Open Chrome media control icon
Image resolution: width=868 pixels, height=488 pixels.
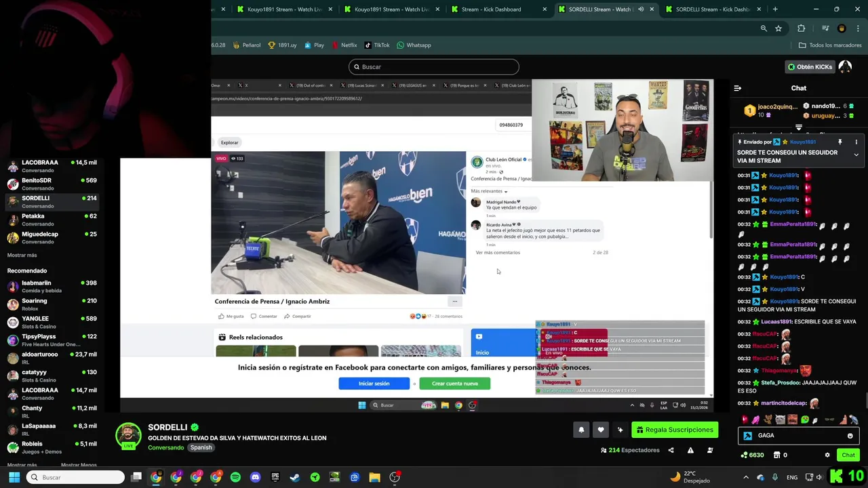[825, 28]
